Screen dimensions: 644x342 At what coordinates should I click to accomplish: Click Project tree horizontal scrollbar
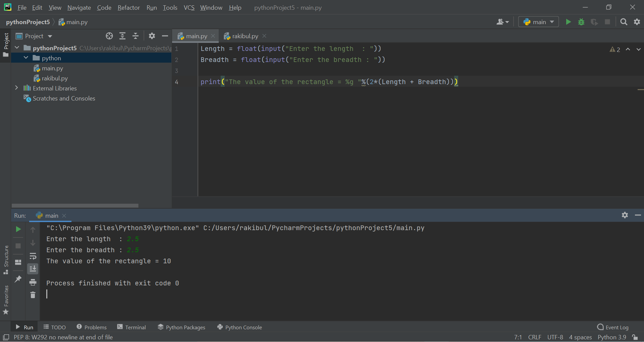(75, 206)
